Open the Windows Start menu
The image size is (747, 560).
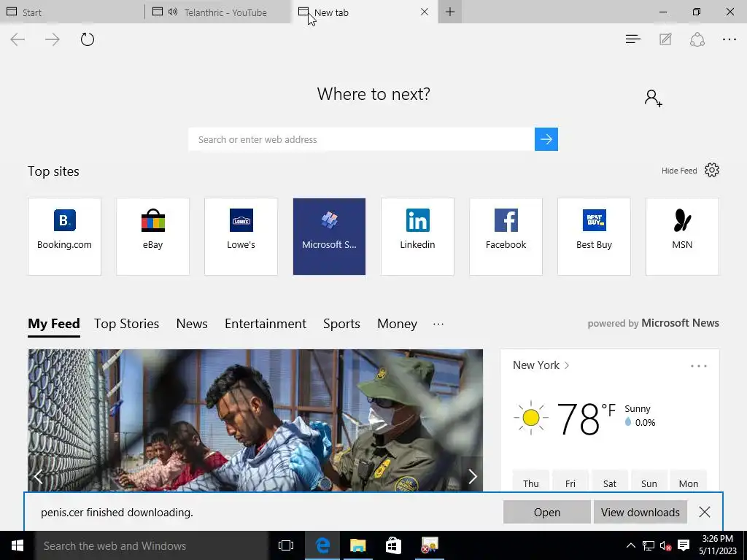coord(18,545)
